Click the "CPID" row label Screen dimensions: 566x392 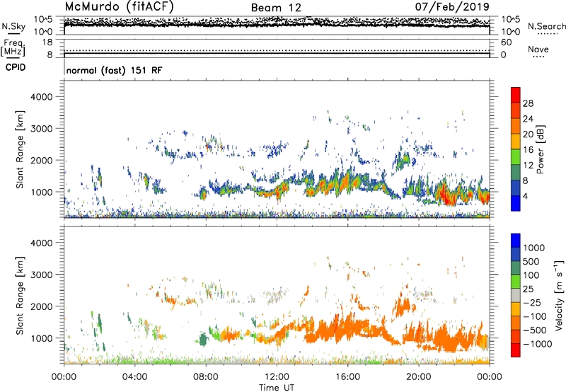[x=16, y=67]
